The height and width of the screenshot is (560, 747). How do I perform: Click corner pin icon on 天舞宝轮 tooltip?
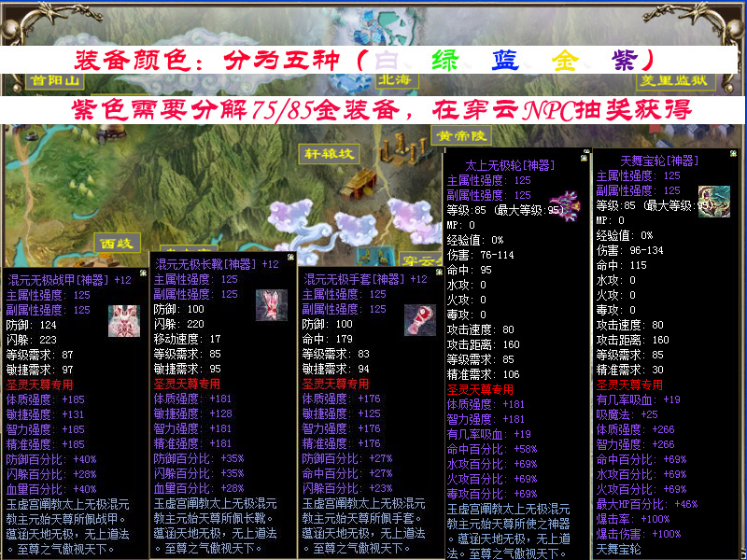pyautogui.click(x=733, y=153)
